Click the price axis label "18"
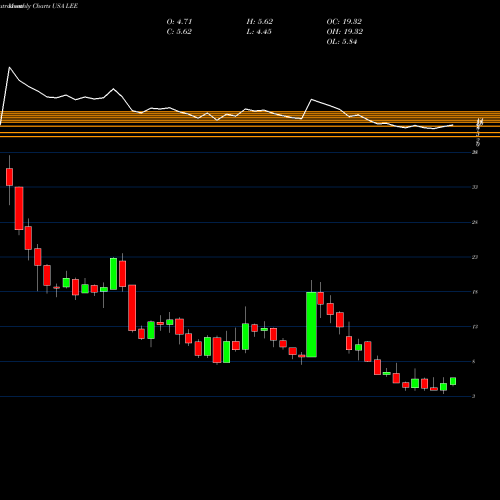This screenshot has height=500, width=500. 475,292
